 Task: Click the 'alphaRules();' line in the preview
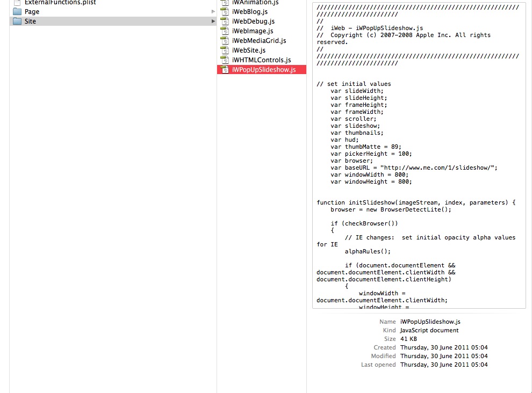coord(368,251)
